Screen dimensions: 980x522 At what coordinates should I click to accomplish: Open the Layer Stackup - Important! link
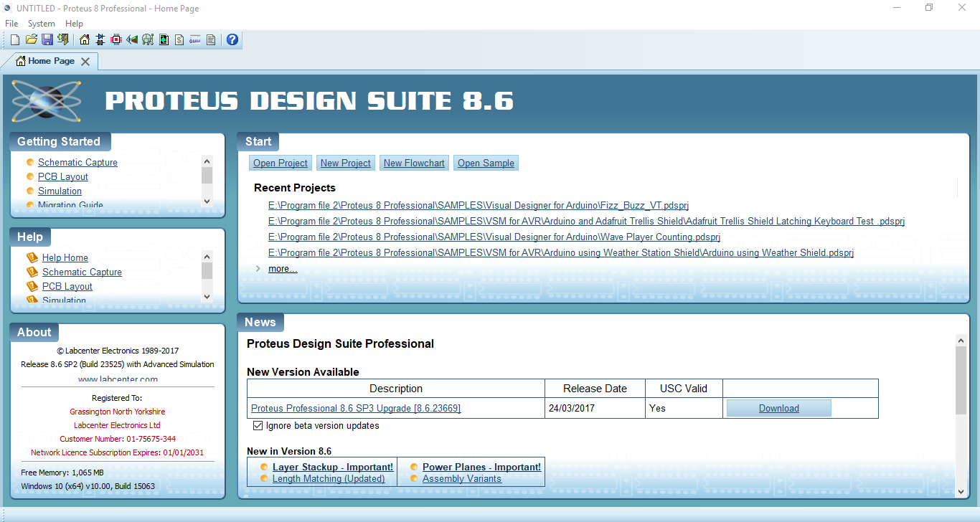click(333, 467)
